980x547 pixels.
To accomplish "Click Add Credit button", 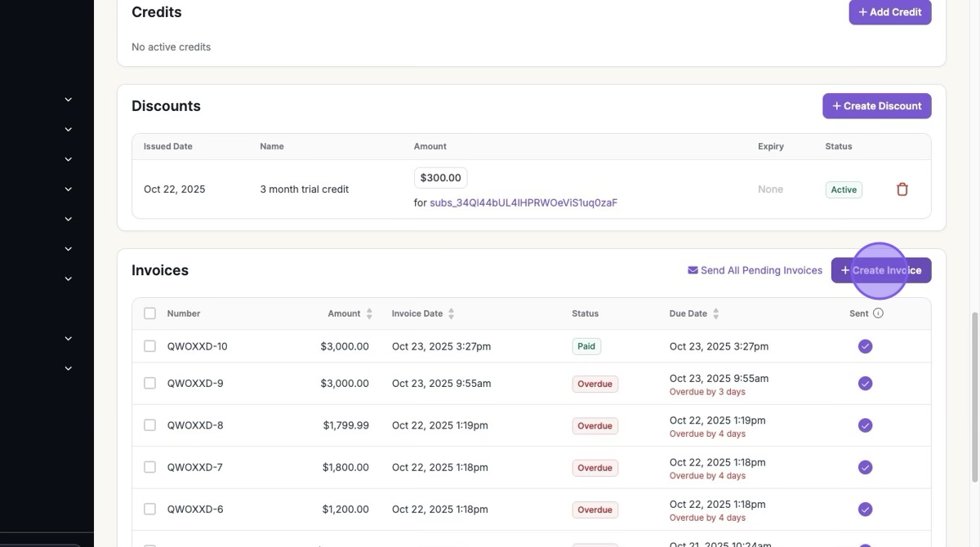I will pos(889,12).
